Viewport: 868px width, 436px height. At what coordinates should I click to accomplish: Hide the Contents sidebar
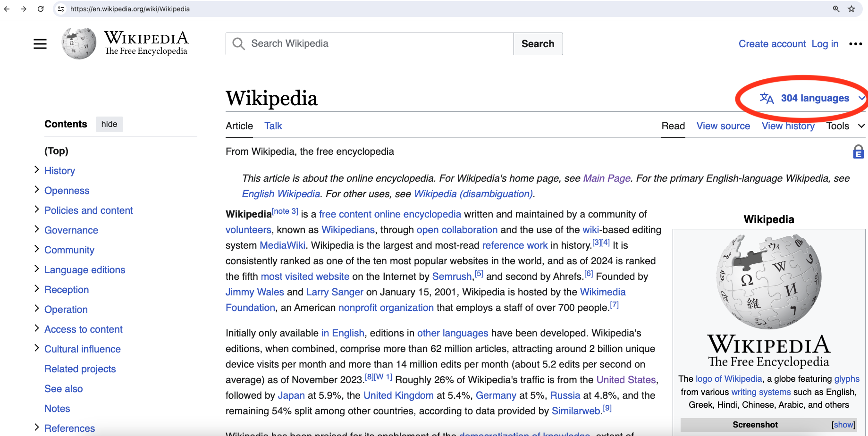pyautogui.click(x=109, y=124)
